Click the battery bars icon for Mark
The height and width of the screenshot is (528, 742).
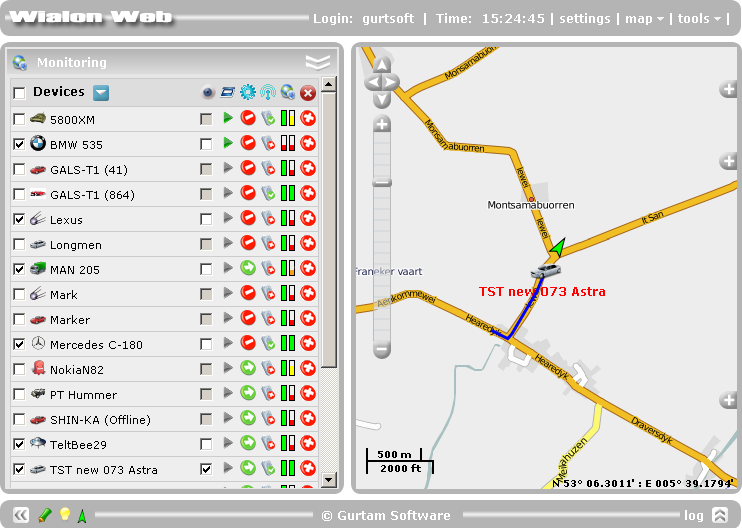(x=288, y=293)
